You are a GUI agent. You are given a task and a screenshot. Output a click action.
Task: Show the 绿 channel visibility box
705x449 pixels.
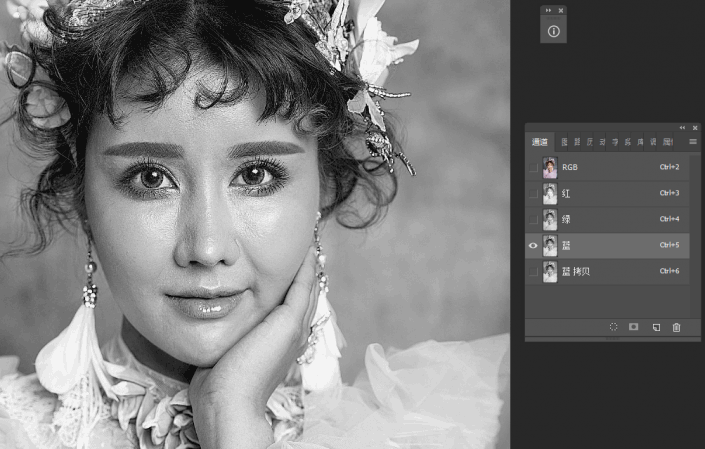(533, 219)
